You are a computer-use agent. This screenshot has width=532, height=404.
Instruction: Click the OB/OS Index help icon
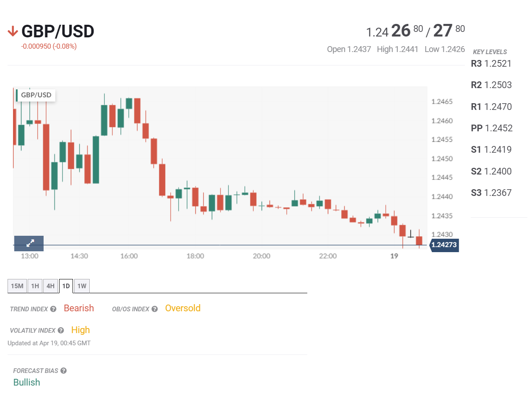point(155,309)
